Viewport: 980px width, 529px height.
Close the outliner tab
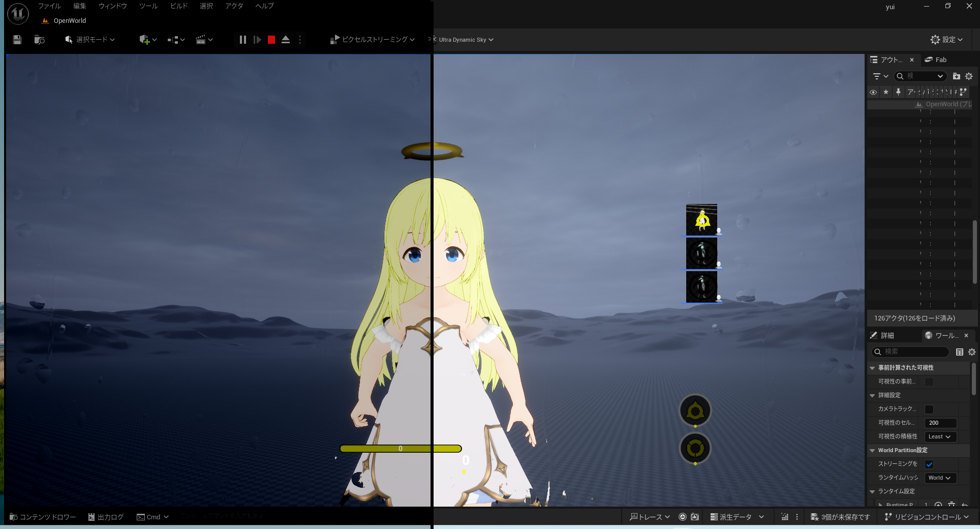(912, 60)
